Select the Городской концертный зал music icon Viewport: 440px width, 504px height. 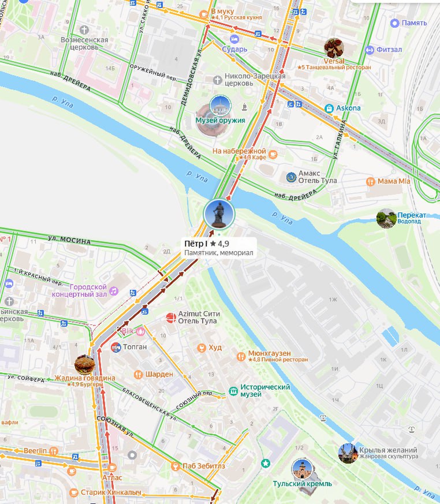[114, 291]
